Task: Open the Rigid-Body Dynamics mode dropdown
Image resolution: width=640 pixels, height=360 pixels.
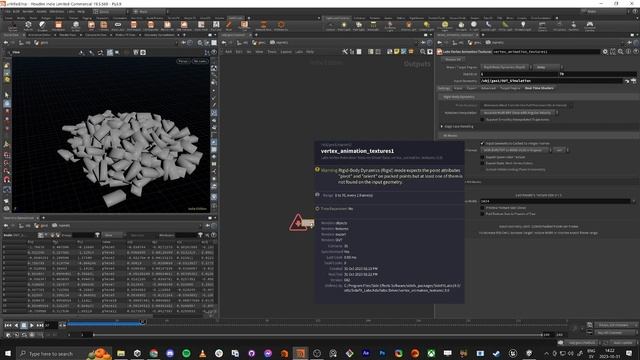Action: coord(507,67)
